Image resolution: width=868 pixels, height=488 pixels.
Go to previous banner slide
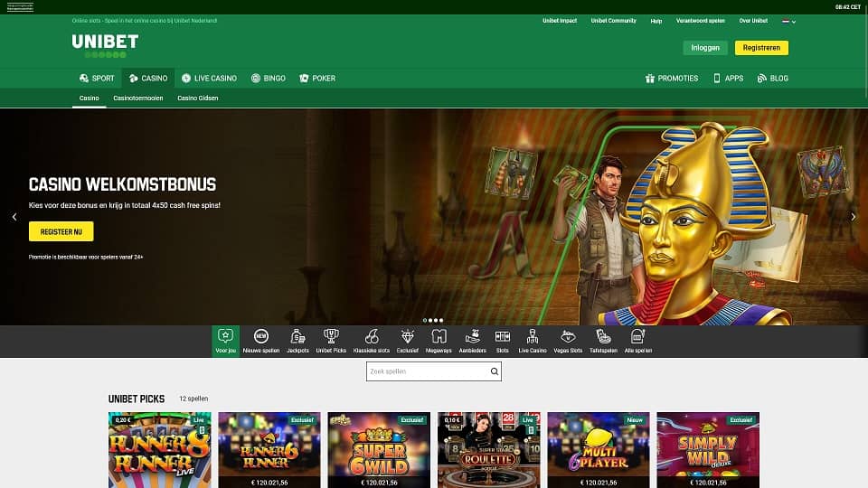14,217
